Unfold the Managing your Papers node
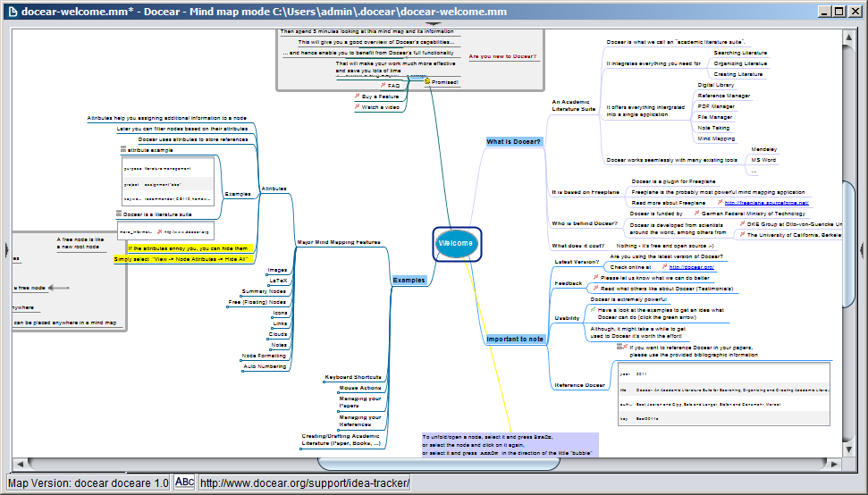Viewport: 868px width, 495px height. pyautogui.click(x=338, y=411)
